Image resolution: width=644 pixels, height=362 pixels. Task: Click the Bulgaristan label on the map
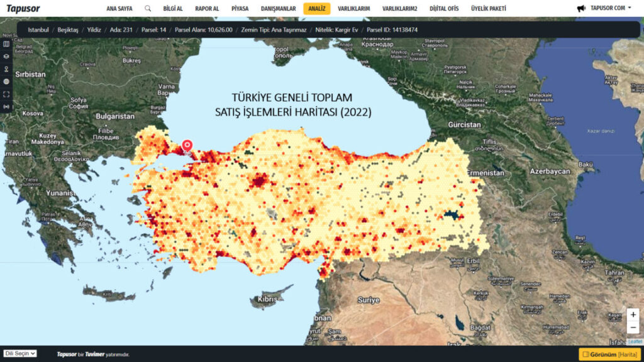pos(115,116)
